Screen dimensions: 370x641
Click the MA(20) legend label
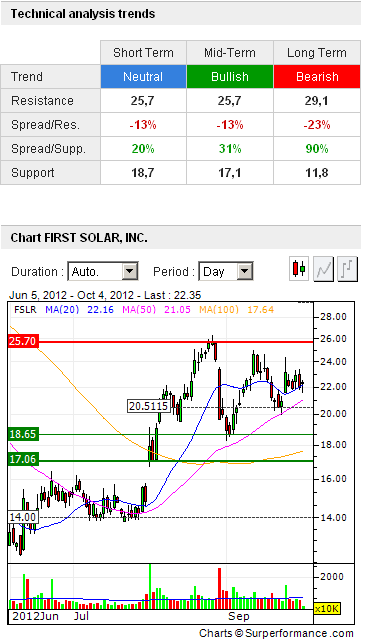pyautogui.click(x=62, y=309)
